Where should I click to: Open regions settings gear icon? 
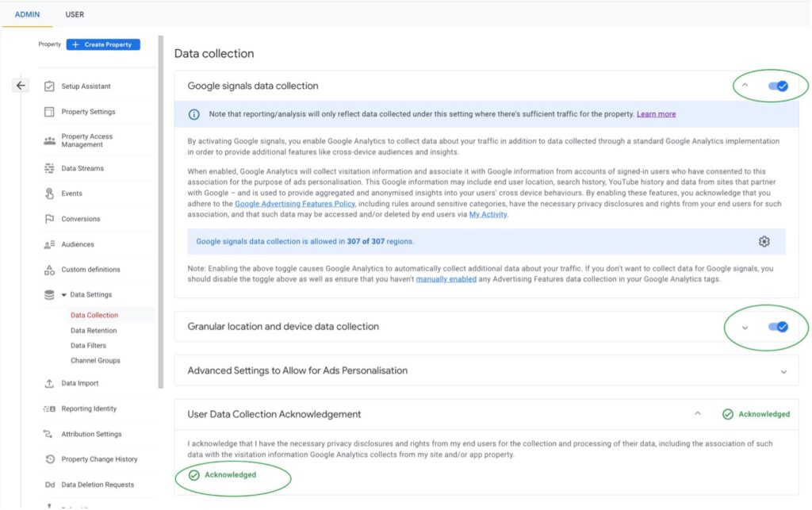pos(764,242)
